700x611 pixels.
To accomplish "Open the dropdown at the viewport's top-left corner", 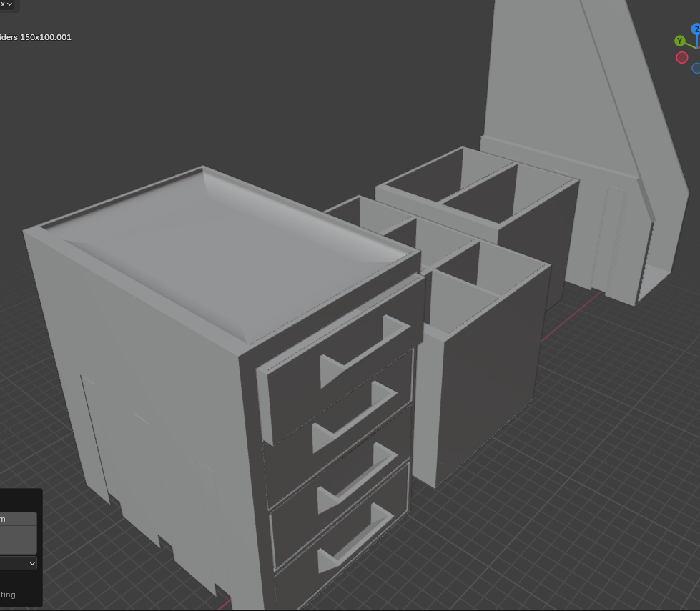I will pyautogui.click(x=6, y=4).
